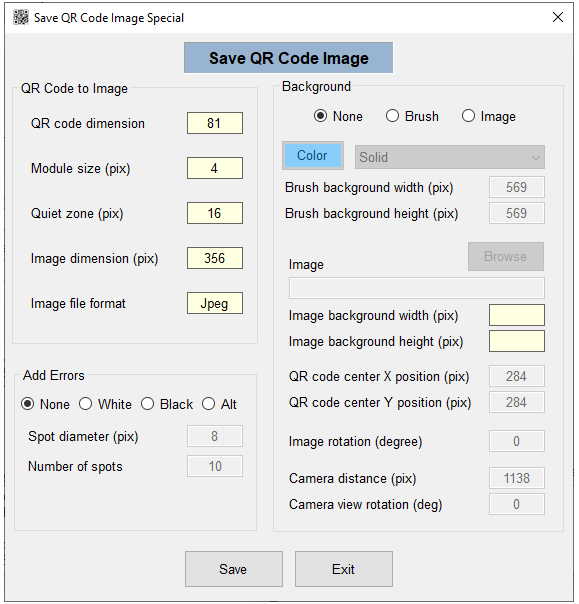The height and width of the screenshot is (604, 579).
Task: Click the Module size input field
Action: tap(215, 168)
